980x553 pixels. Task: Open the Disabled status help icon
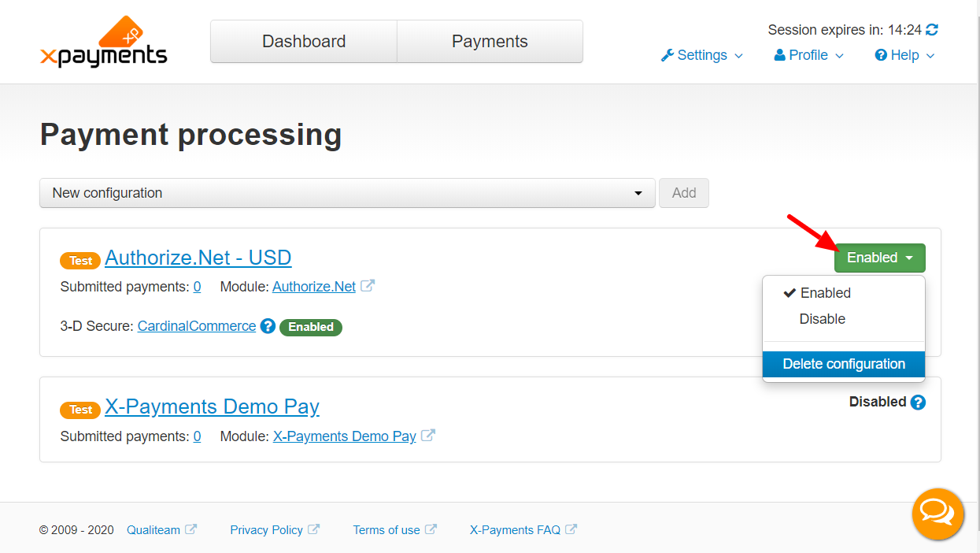pyautogui.click(x=918, y=403)
